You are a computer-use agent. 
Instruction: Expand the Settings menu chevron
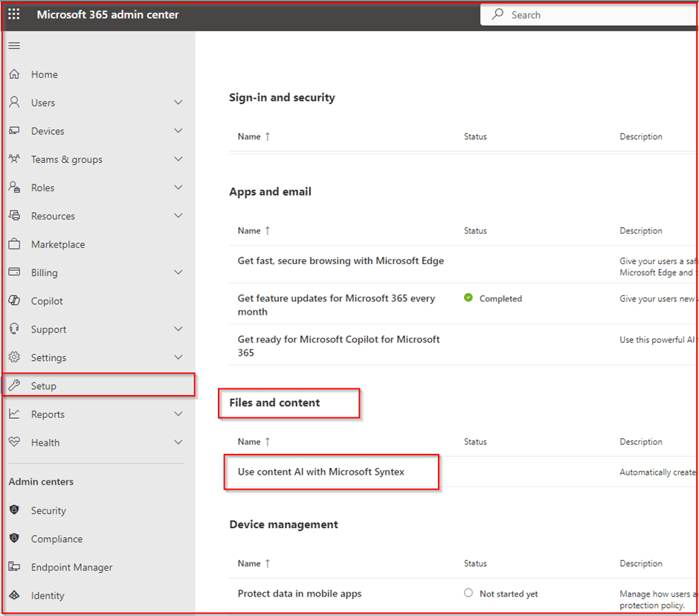tap(178, 358)
